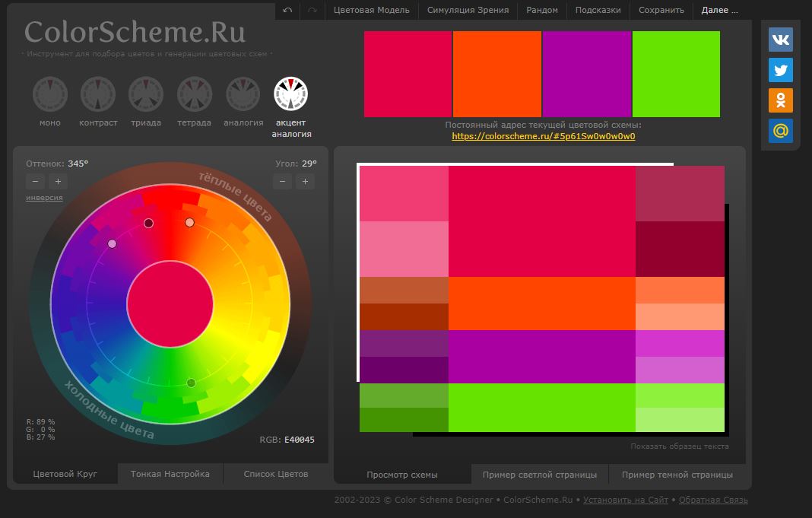The height and width of the screenshot is (518, 812).
Task: Select the аналогия scheme mode
Action: (243, 95)
